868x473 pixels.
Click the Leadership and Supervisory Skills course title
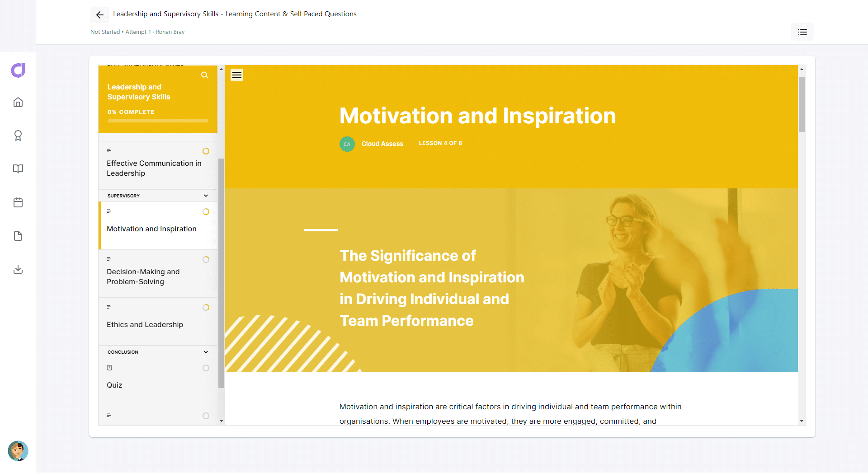[x=139, y=92]
